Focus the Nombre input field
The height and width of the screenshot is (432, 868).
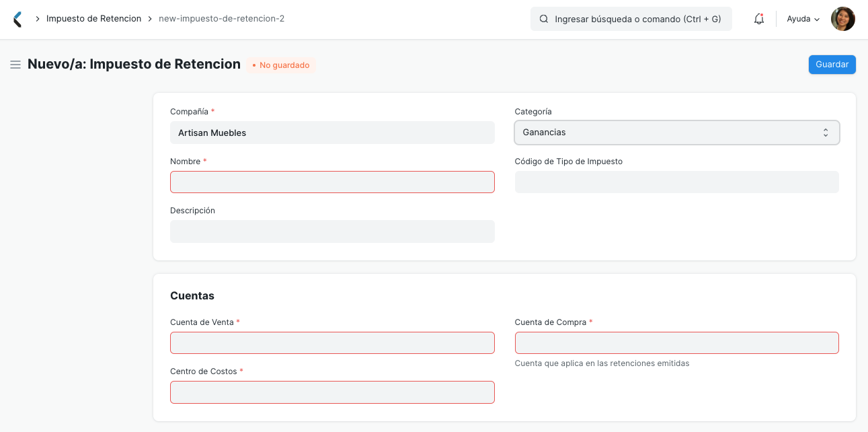[332, 182]
